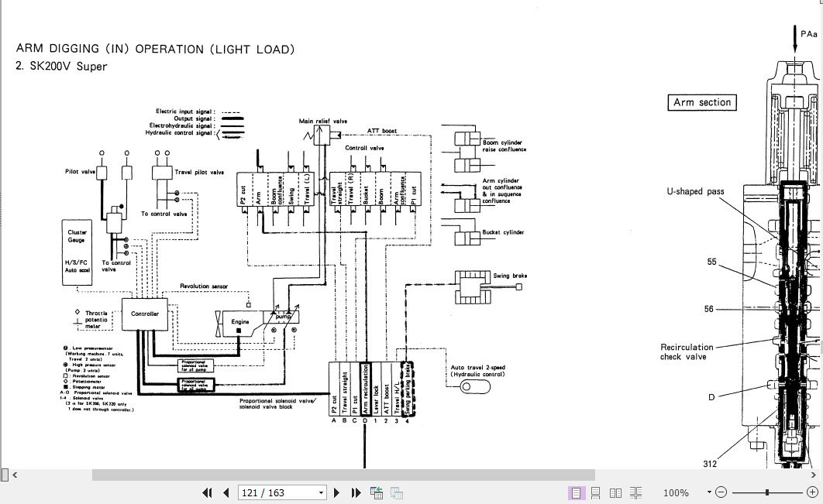Open the 100% zoom level dropdown
The image size is (823, 504).
coord(709,492)
